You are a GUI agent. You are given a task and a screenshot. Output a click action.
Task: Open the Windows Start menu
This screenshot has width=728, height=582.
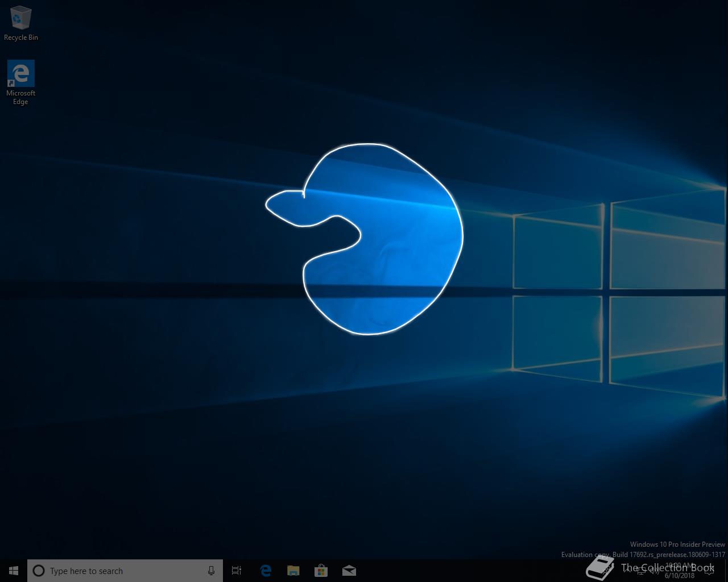click(x=14, y=571)
